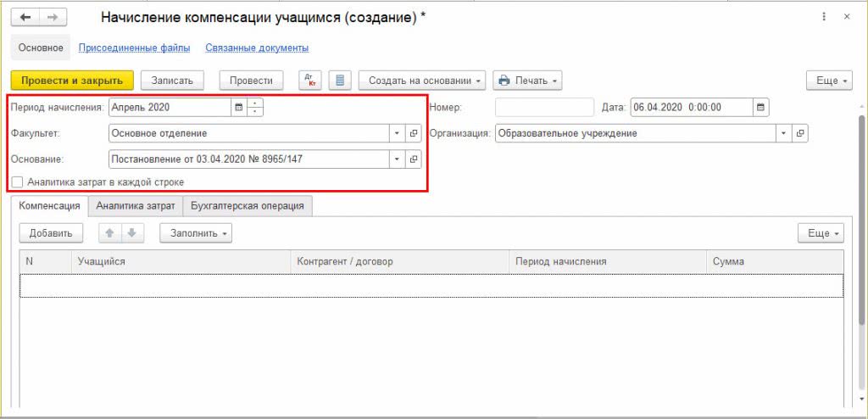Viewport: 868px width, 419px height.
Task: Open the Присоединенные файлы link
Action: [134, 48]
